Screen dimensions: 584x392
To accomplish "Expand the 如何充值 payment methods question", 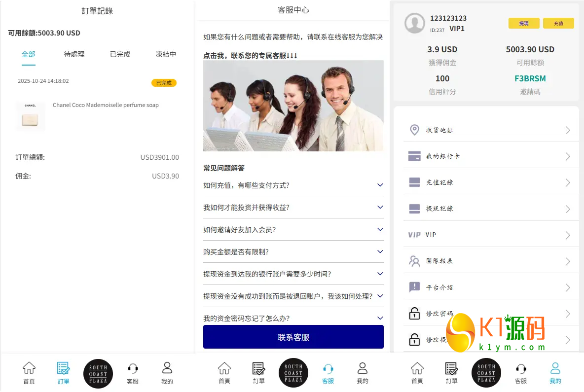I will pos(293,185).
